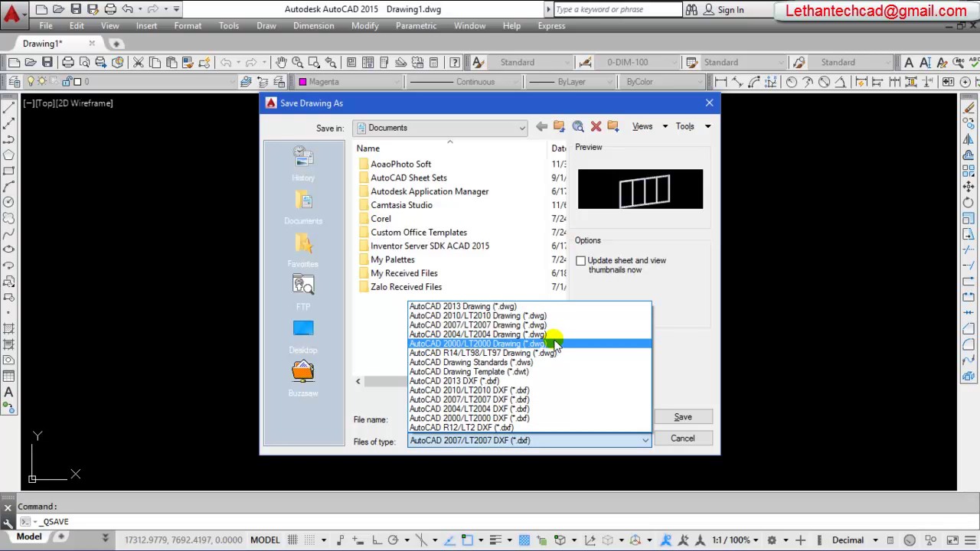Click the Sign In account icon
Image resolution: width=980 pixels, height=551 pixels.
[x=710, y=10]
